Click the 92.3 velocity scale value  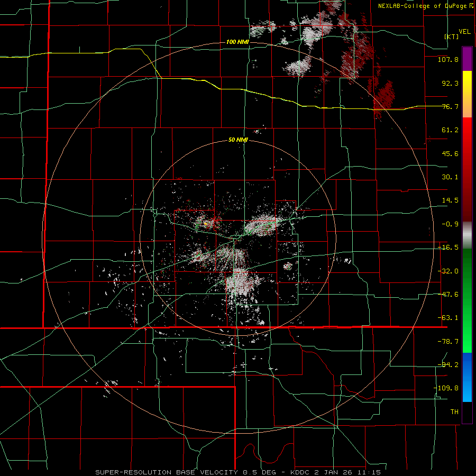(450, 83)
